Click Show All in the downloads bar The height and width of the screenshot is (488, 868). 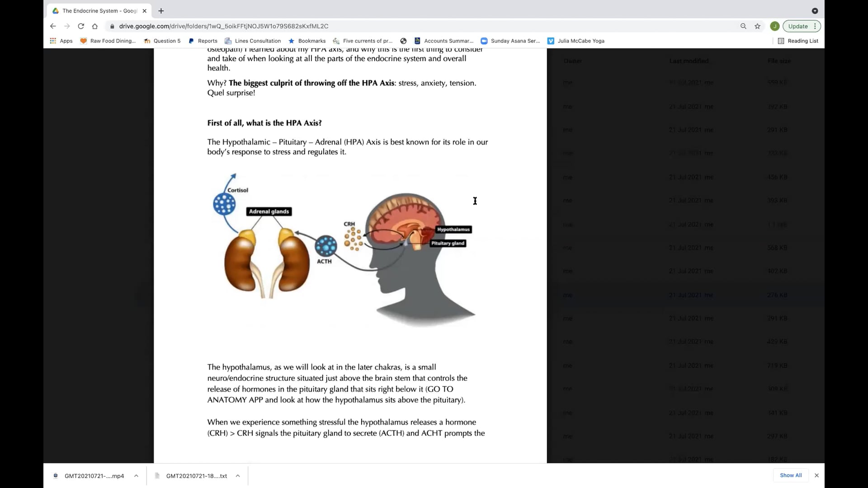[x=791, y=475]
